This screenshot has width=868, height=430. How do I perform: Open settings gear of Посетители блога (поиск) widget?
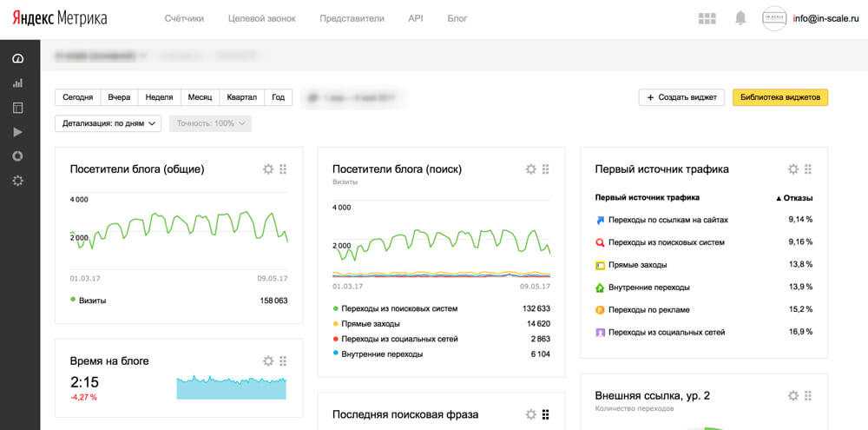(531, 169)
